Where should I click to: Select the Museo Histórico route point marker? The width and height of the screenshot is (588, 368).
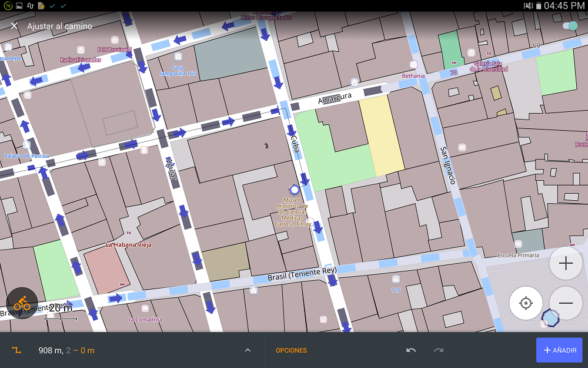point(295,190)
